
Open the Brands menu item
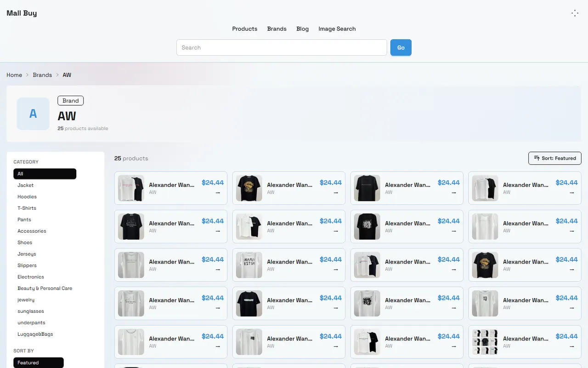tap(277, 29)
